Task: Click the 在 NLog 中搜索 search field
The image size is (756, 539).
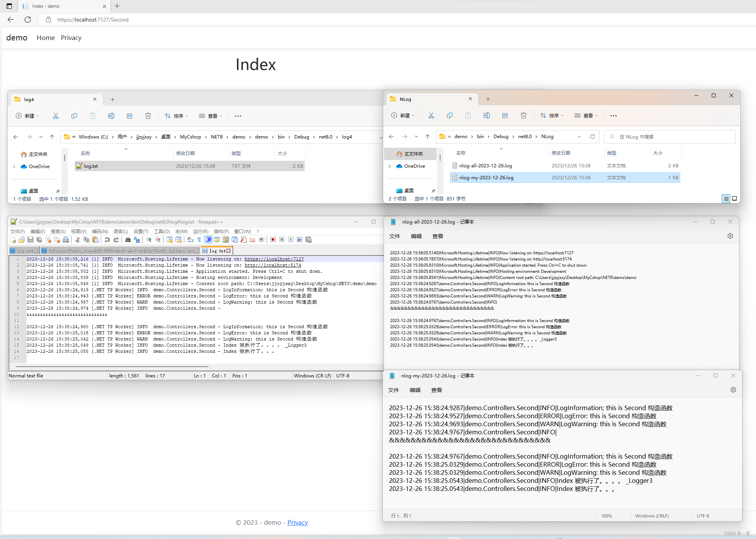Action: pos(670,137)
